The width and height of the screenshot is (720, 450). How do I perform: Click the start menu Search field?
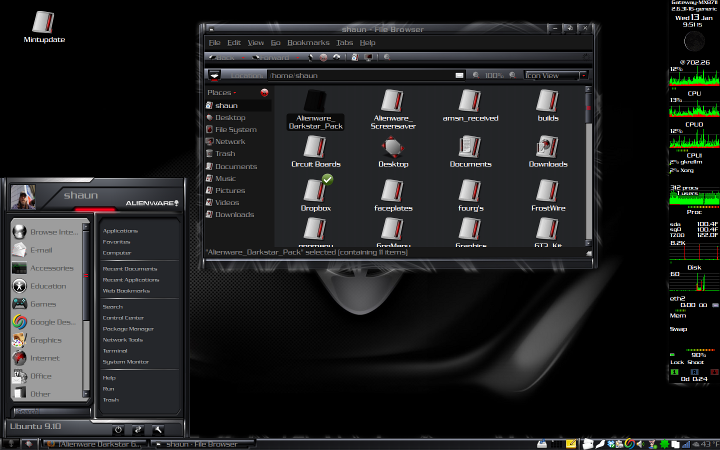coord(51,411)
